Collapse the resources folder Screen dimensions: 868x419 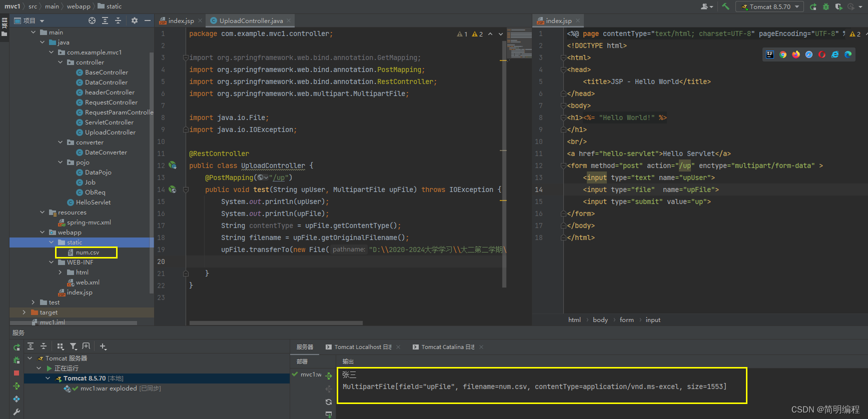tap(43, 212)
